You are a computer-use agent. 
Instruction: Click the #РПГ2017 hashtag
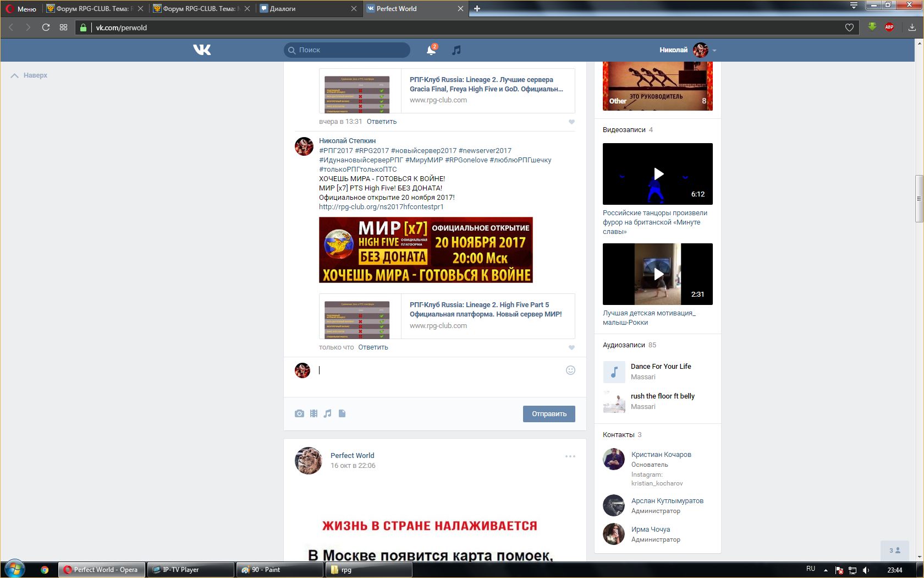336,151
